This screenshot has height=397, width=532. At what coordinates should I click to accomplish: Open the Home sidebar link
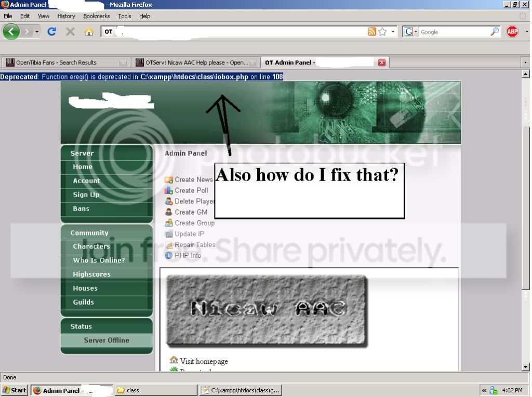click(x=83, y=167)
